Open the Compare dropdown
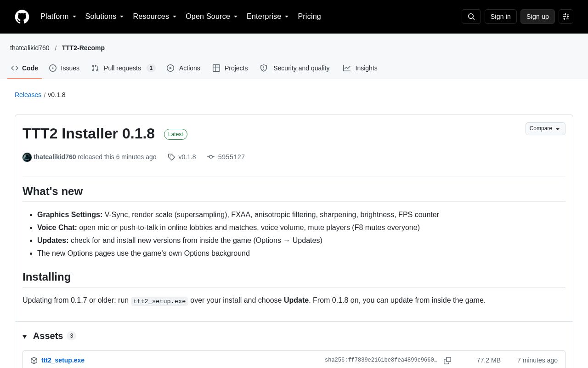 point(545,129)
